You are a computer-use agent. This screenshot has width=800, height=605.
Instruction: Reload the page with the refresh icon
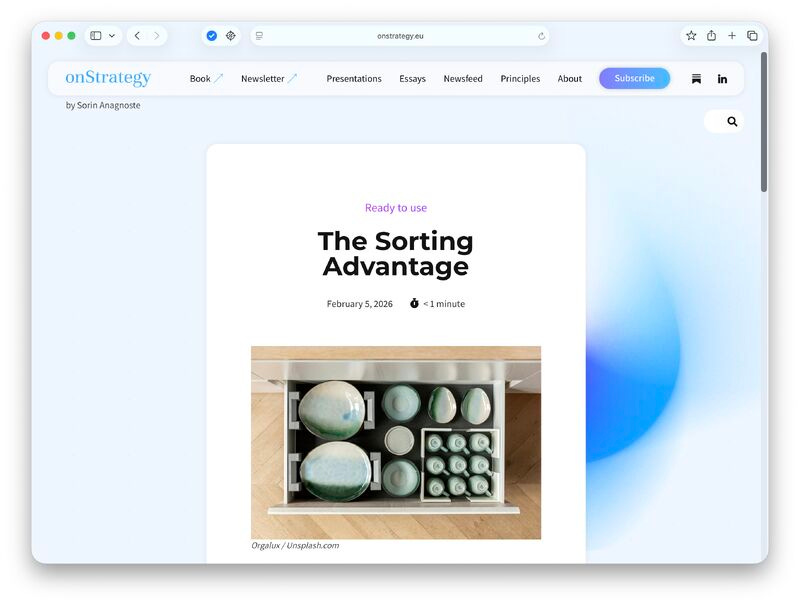[x=541, y=36]
